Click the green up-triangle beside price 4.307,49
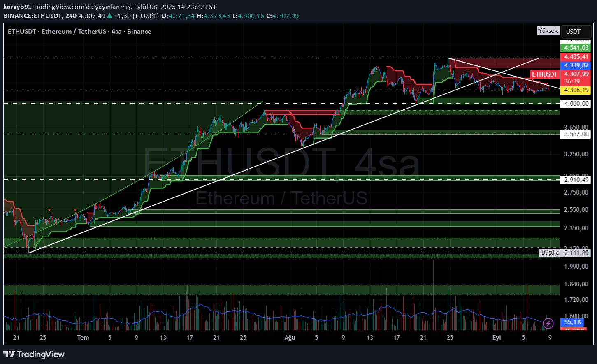The width and height of the screenshot is (597, 364). 109,16
